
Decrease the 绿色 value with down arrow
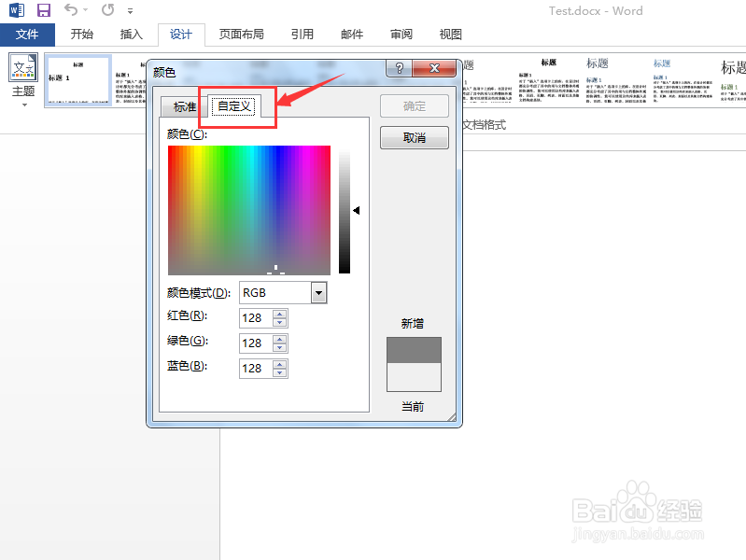[x=280, y=347]
